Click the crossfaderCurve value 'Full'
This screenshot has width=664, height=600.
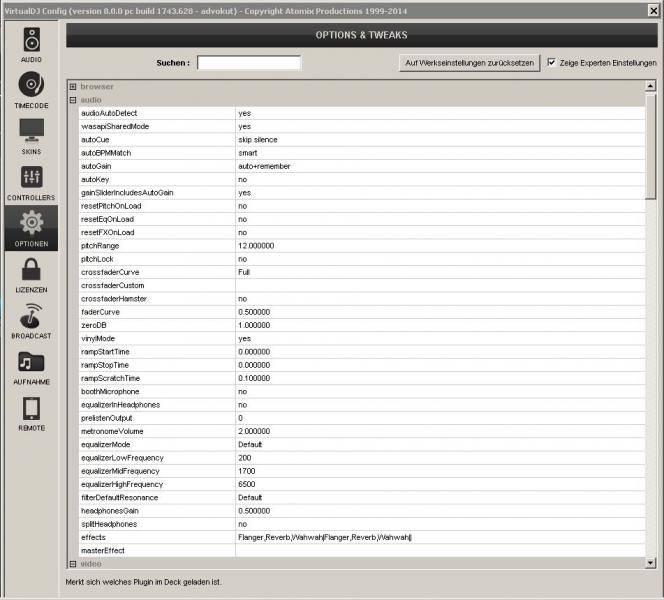(x=244, y=272)
